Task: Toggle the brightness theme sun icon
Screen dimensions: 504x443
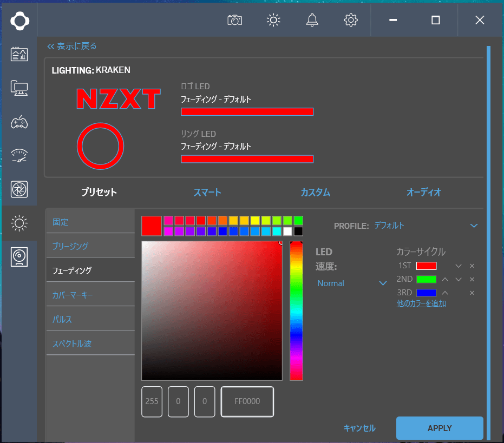Action: pos(273,20)
